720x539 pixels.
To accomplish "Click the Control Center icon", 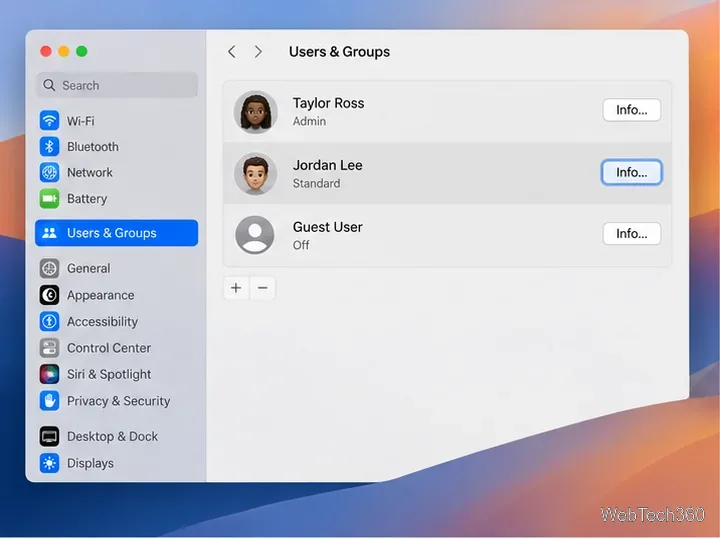I will 49,348.
